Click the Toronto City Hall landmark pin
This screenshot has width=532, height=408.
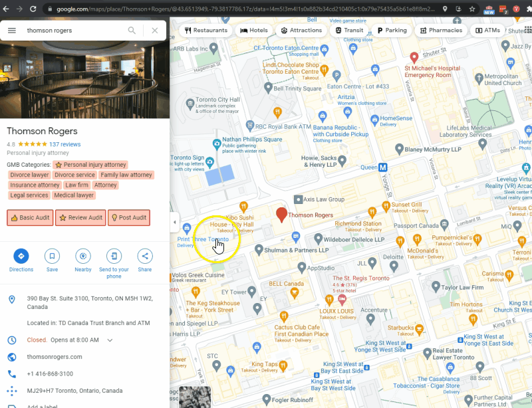tap(190, 104)
